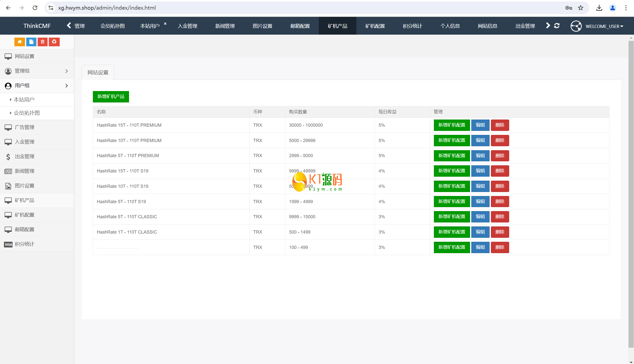Click the red trash shortcut icon
The width and height of the screenshot is (634, 364).
43,42
